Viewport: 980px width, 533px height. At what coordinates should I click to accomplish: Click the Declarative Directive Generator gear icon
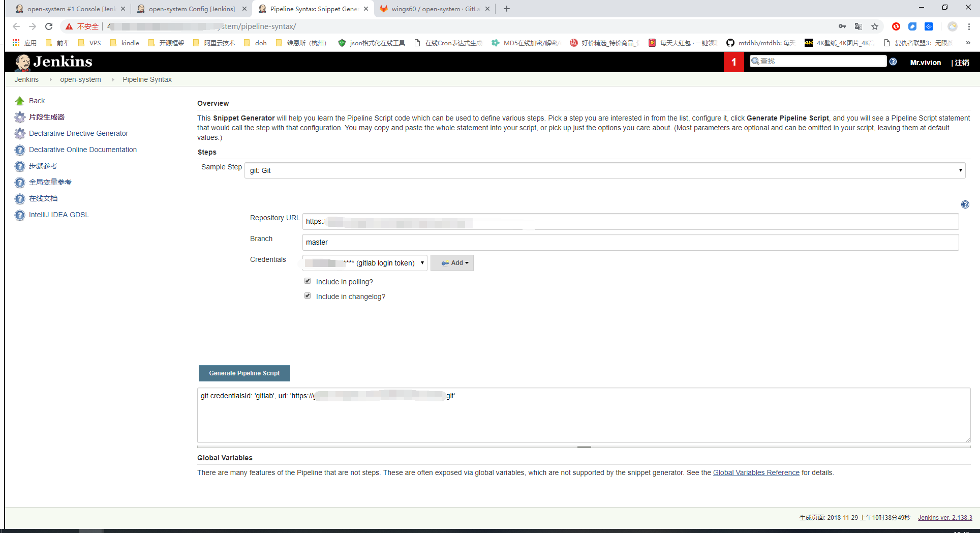click(x=19, y=133)
